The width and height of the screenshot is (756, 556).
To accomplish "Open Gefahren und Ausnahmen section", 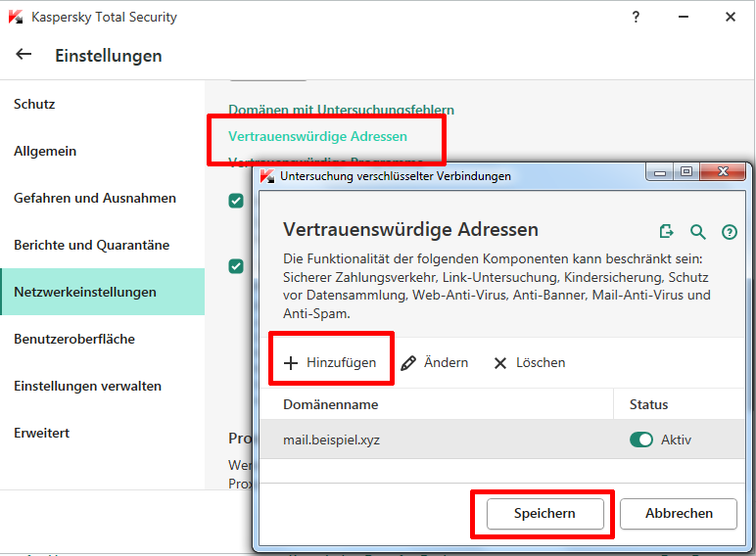I will 102,198.
